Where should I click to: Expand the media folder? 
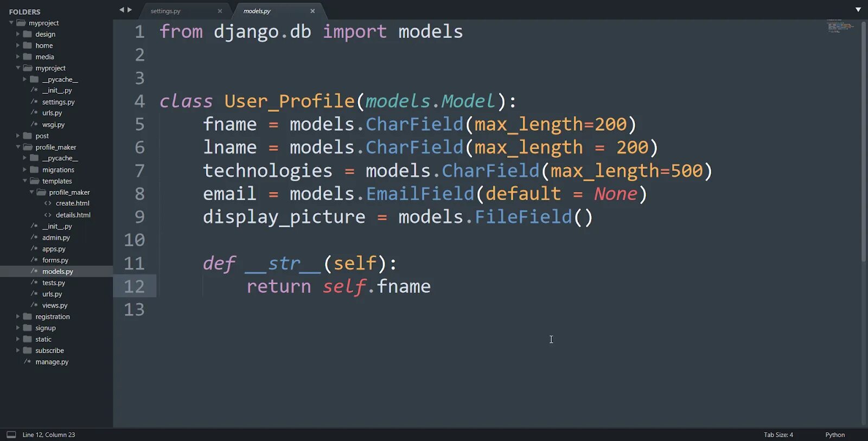18,57
